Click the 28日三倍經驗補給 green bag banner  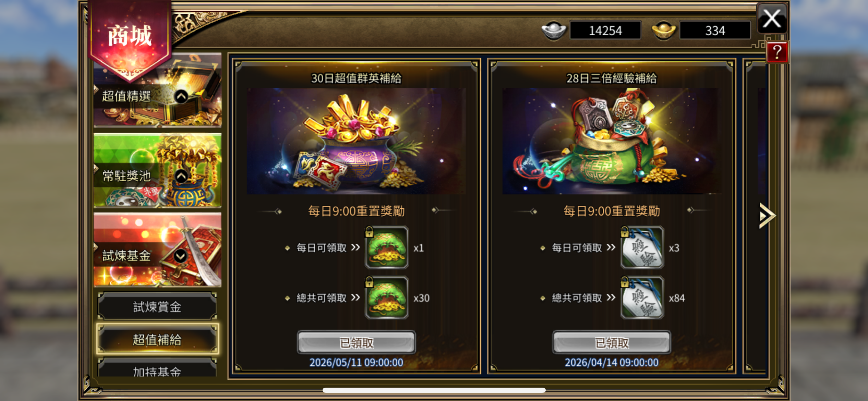612,141
